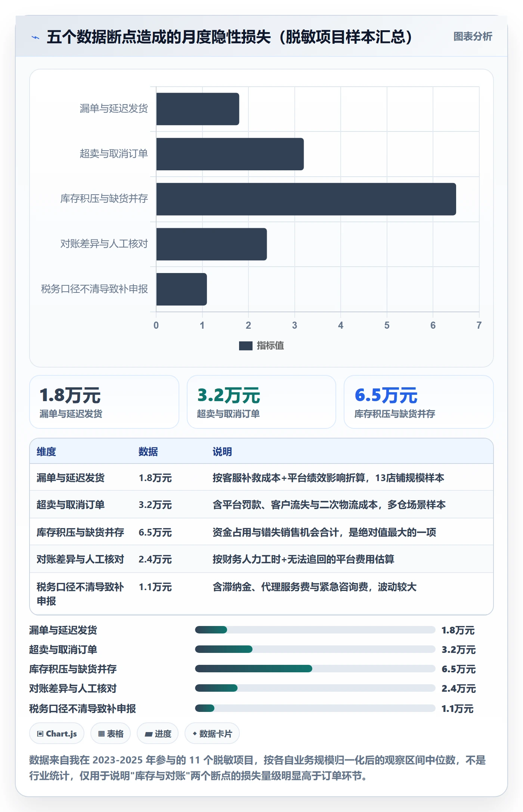Select the 超卖与取消订单 table row name
The image size is (523, 812).
point(71,505)
